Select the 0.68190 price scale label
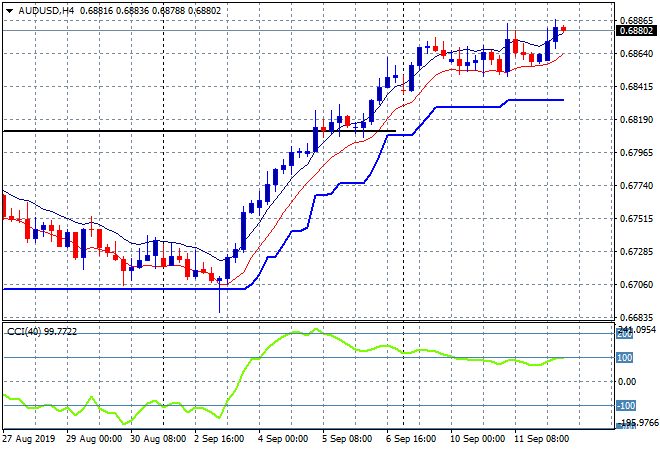 (636, 120)
